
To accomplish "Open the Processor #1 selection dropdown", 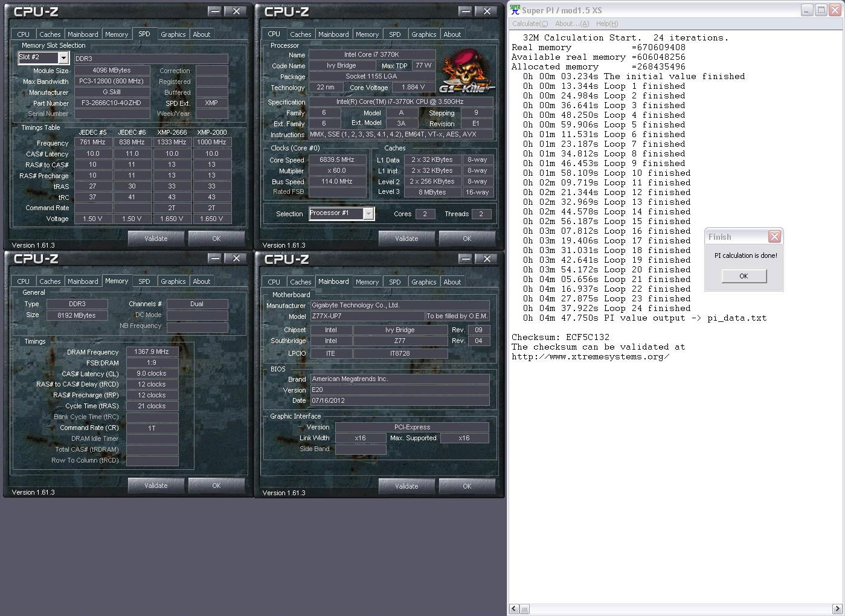I will point(367,214).
